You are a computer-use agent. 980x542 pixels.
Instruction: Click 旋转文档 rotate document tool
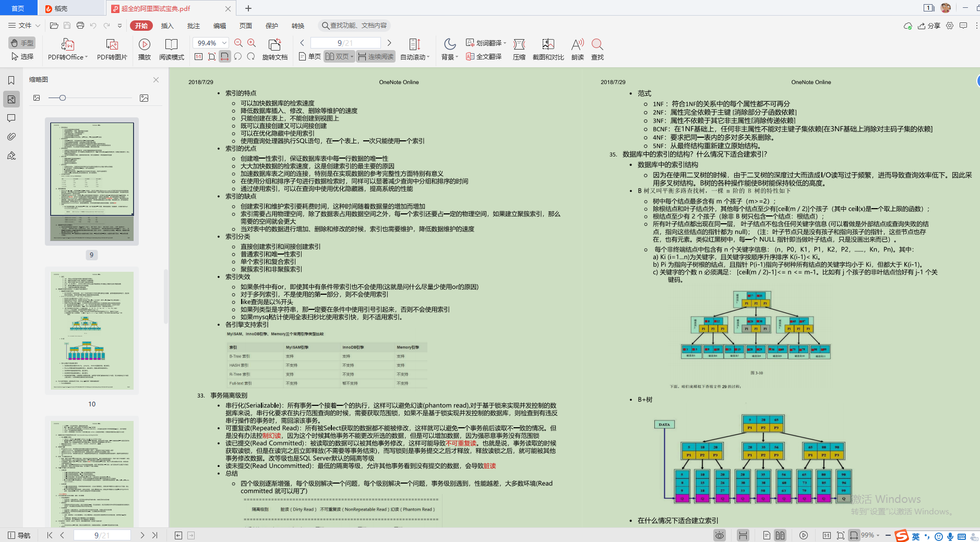[x=274, y=50]
